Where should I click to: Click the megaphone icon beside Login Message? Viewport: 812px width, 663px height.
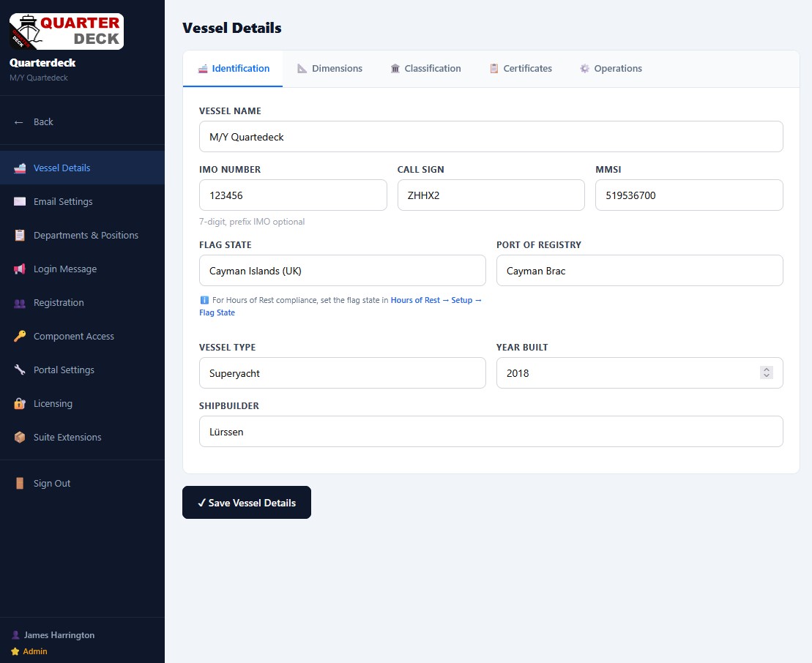pos(20,269)
